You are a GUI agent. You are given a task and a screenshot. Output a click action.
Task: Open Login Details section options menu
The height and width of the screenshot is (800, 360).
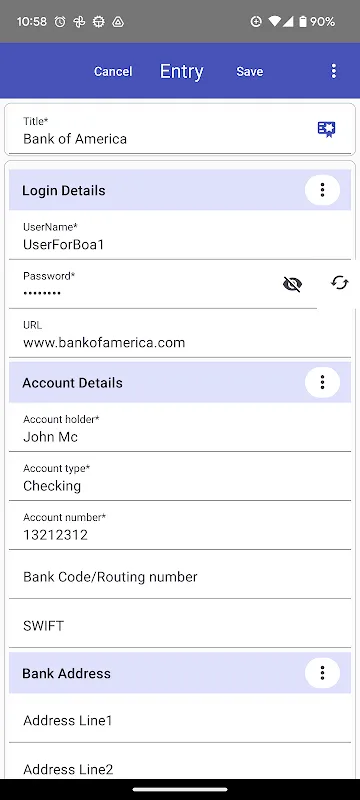click(322, 190)
